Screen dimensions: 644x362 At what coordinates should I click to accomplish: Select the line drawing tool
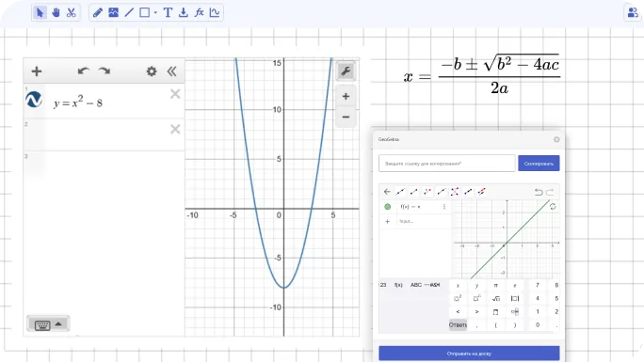129,13
